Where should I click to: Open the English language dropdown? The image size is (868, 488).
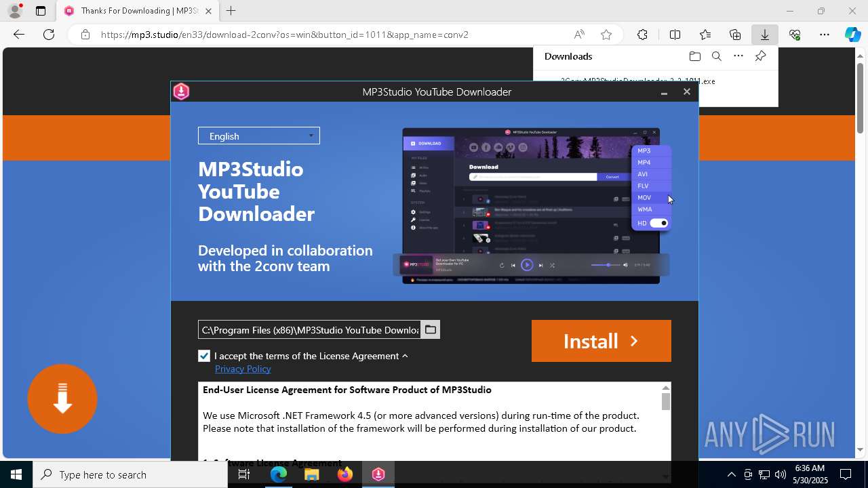tap(258, 136)
